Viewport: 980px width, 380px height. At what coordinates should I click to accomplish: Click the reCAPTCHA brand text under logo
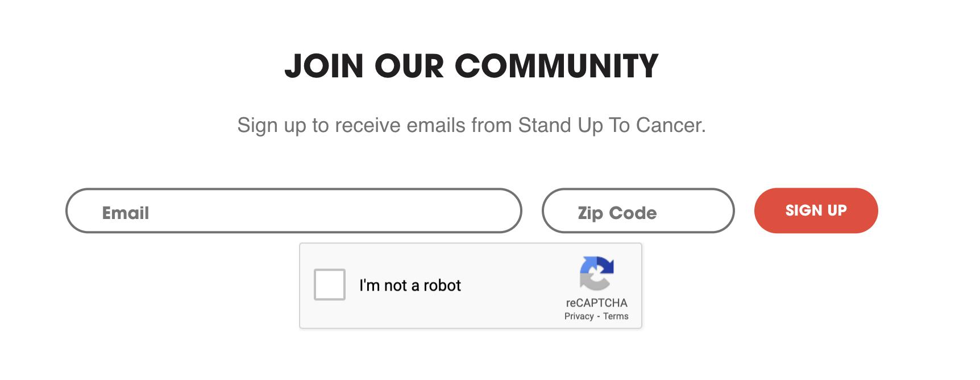[596, 303]
